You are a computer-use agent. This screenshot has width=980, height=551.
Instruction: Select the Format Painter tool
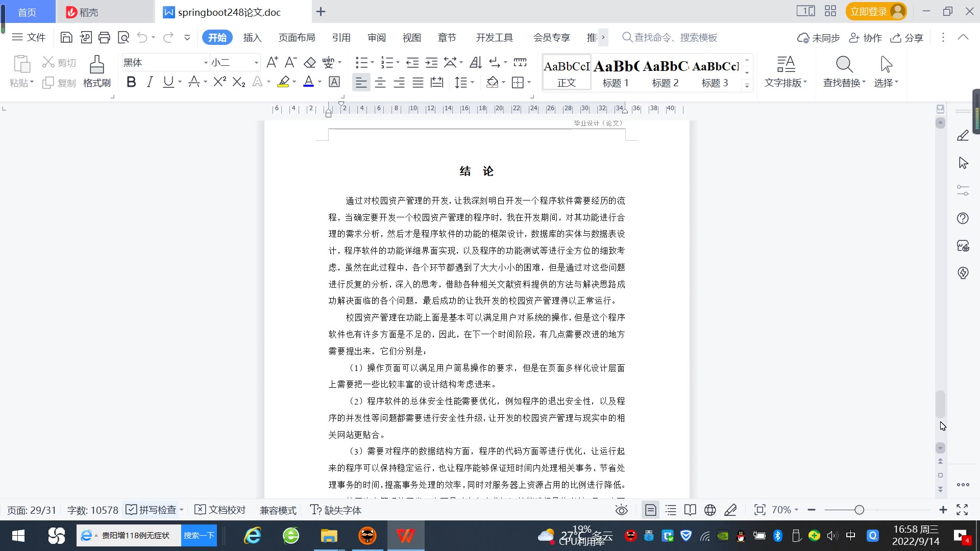pos(96,71)
